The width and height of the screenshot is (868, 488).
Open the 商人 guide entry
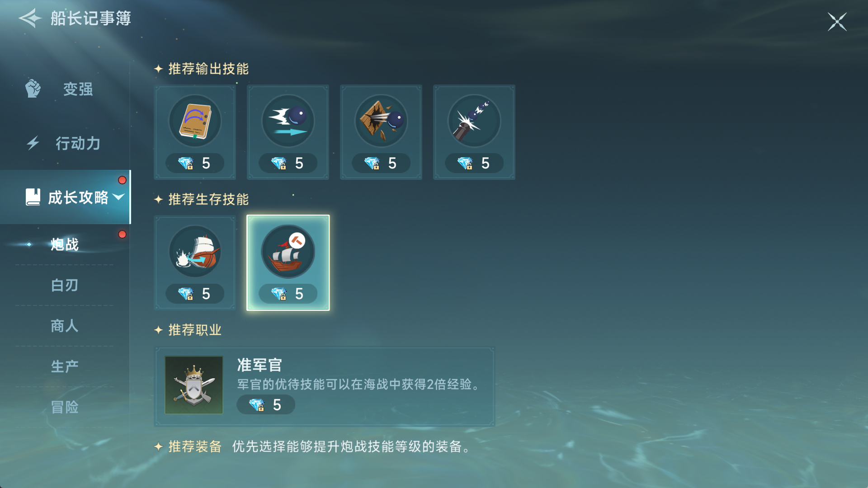point(65,326)
